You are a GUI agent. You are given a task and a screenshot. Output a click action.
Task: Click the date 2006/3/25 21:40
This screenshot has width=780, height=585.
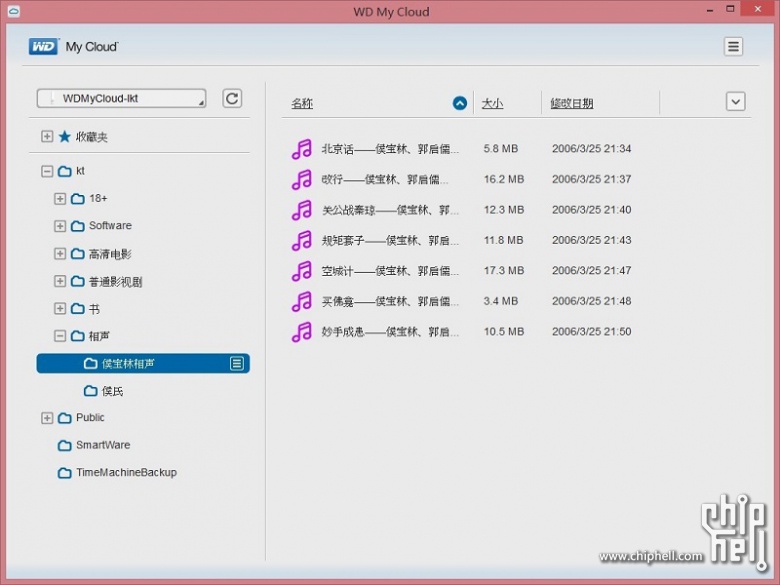pos(591,210)
